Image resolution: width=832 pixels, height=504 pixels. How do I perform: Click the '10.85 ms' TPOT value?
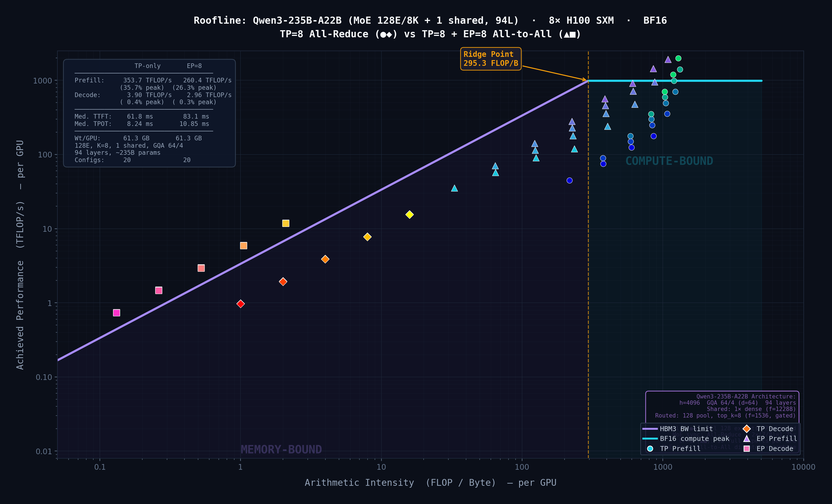tap(194, 124)
